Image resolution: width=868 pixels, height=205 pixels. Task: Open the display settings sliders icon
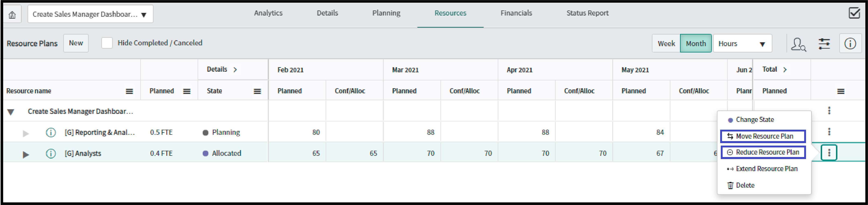tap(825, 43)
